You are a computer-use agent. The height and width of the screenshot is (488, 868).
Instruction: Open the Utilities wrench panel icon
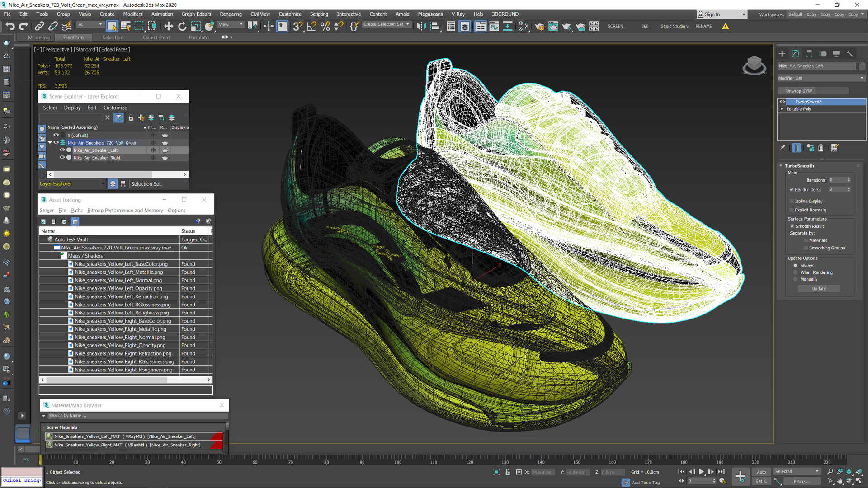850,53
